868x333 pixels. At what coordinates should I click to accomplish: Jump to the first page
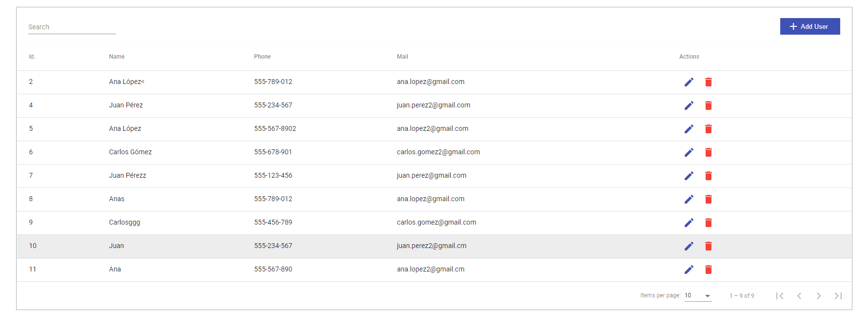coord(780,296)
